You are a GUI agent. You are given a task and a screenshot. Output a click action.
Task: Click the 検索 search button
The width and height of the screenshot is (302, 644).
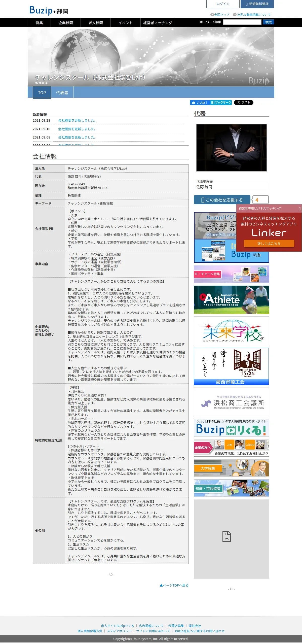coord(268,22)
